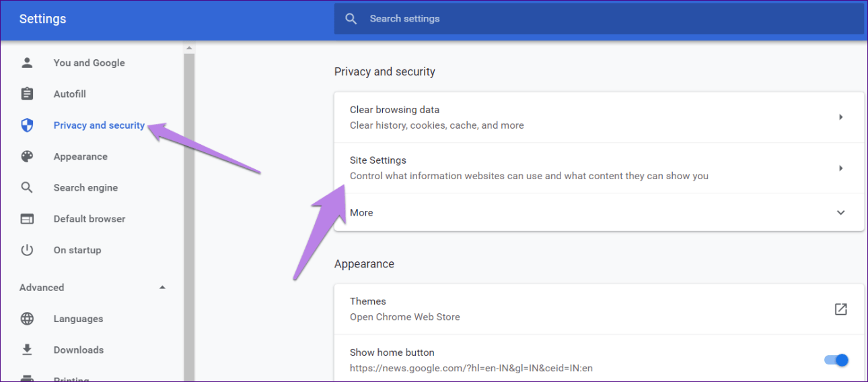Click the You and Google person icon
The image size is (868, 382).
point(27,63)
